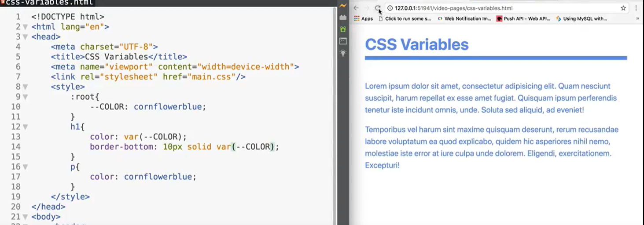The width and height of the screenshot is (644, 225).
Task: Bookmark this page with the star icon
Action: pyautogui.click(x=623, y=8)
